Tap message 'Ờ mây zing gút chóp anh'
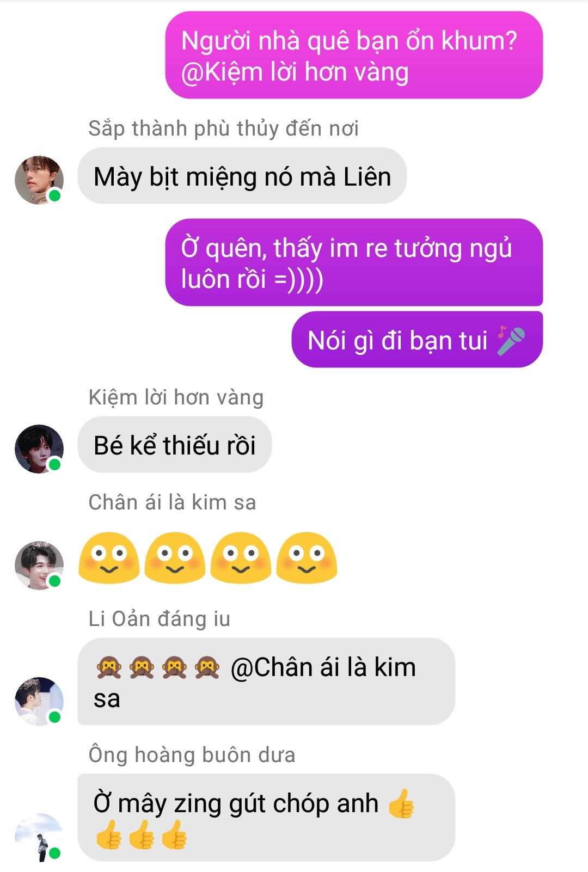Image resolution: width=588 pixels, height=872 pixels. coord(266,818)
